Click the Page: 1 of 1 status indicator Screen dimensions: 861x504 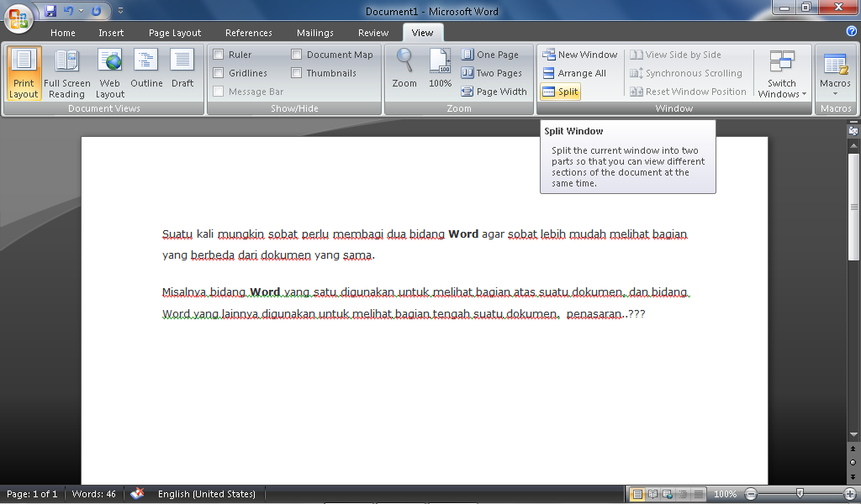tap(32, 494)
